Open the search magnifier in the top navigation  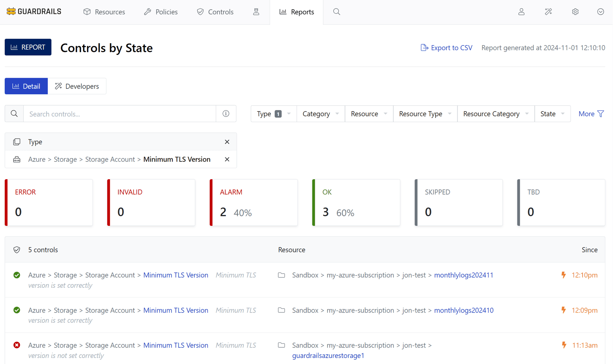point(337,12)
